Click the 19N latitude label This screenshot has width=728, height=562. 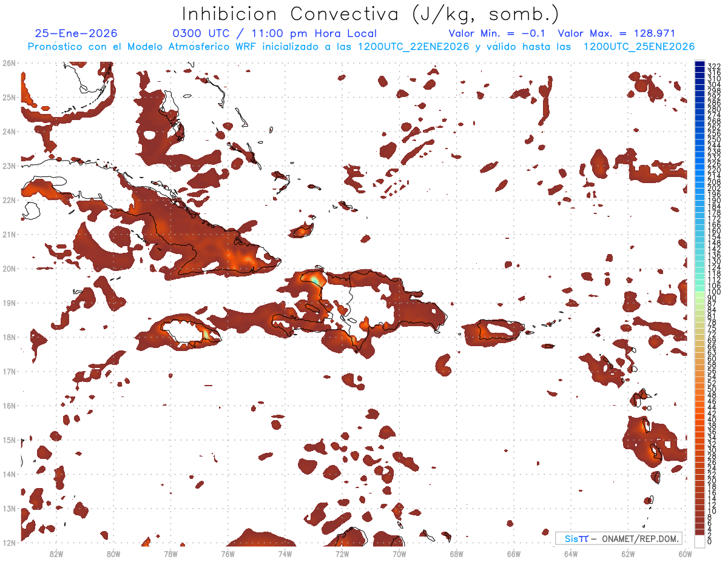click(9, 303)
